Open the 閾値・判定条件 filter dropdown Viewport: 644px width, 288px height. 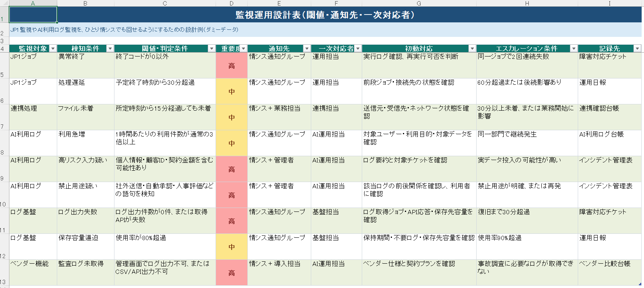pyautogui.click(x=212, y=49)
